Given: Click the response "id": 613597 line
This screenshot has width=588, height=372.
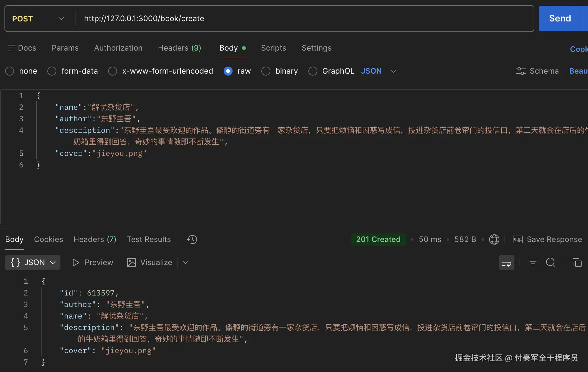Looking at the screenshot, I should coord(89,293).
